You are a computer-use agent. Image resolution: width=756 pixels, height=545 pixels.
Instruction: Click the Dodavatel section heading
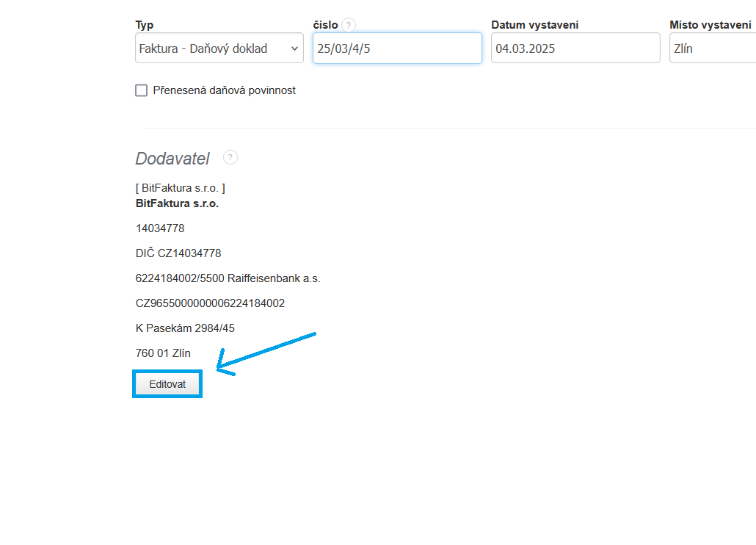[172, 159]
